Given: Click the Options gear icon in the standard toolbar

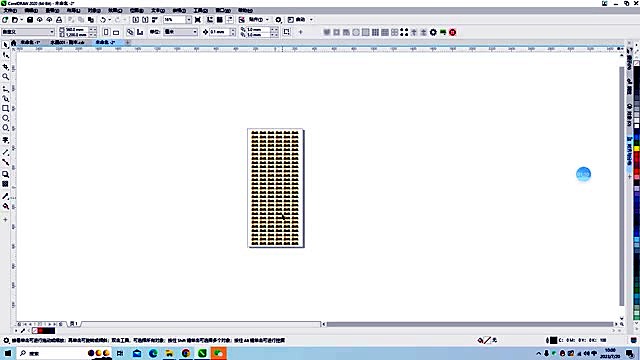Looking at the screenshot, I should [x=278, y=20].
